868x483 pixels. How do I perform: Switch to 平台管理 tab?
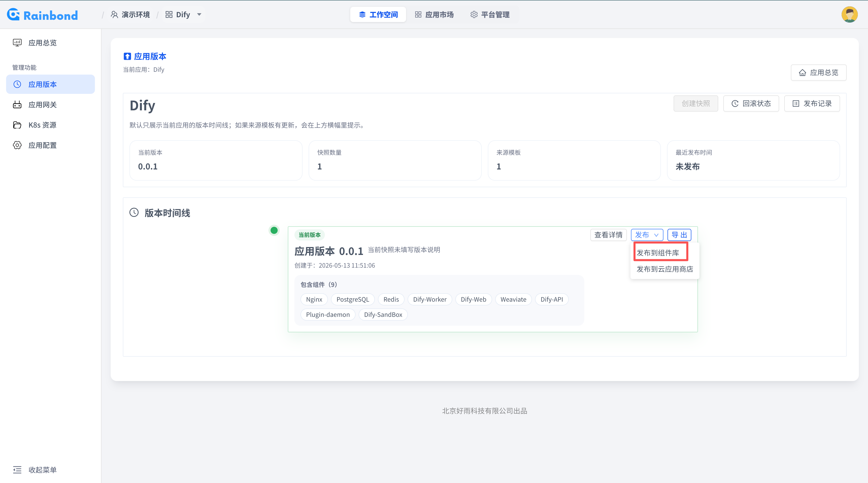[490, 14]
